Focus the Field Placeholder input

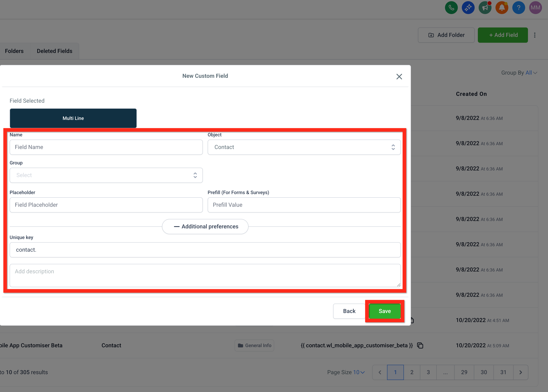coord(106,205)
